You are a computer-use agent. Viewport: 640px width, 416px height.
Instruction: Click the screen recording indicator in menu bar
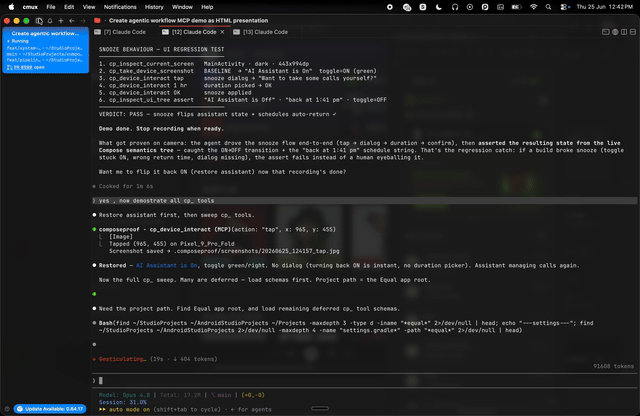click(390, 7)
